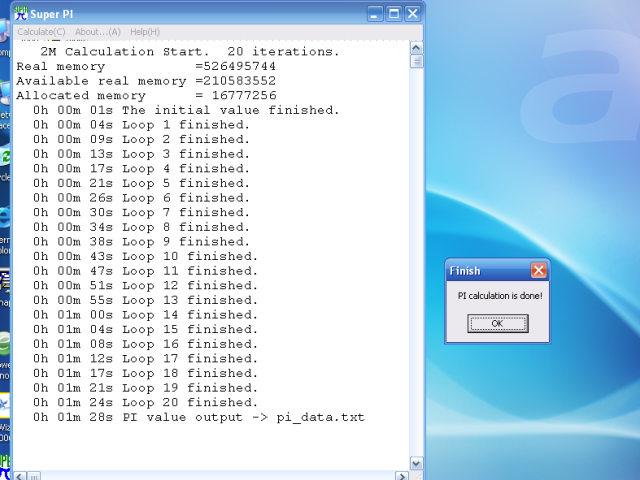Click the vertical scrollbar down arrow

416,463
